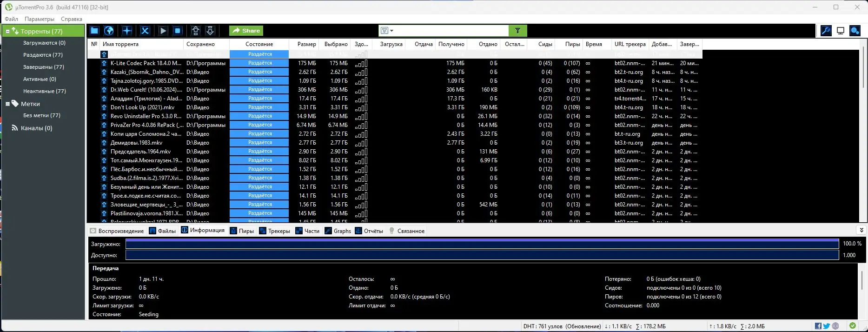Click into the torrent search field
The image size is (868, 332).
(451, 31)
